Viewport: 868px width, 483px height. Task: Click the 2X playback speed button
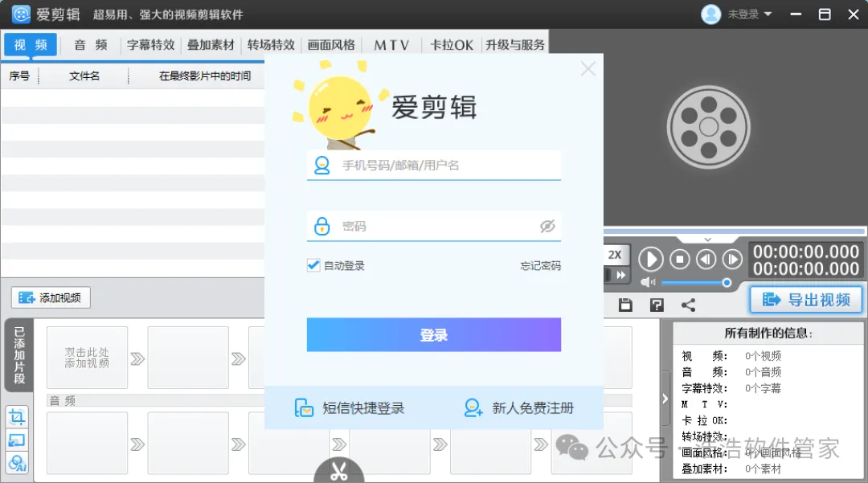[615, 255]
